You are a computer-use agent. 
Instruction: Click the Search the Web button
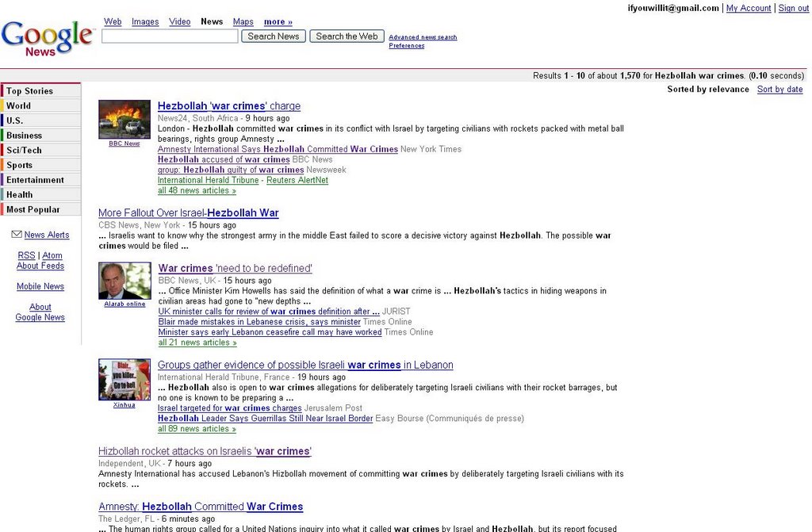click(347, 36)
